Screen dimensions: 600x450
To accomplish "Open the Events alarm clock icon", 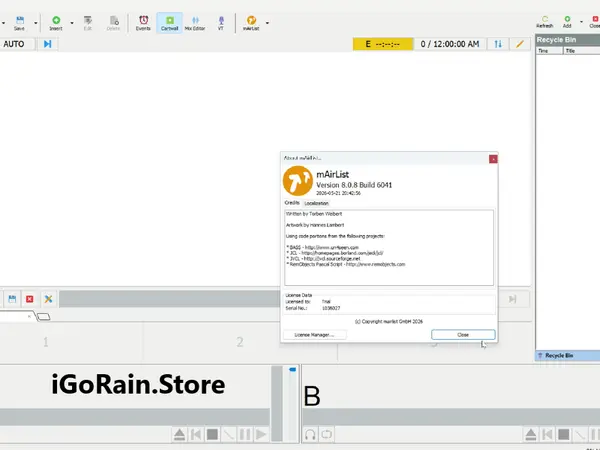I will 143,23.
